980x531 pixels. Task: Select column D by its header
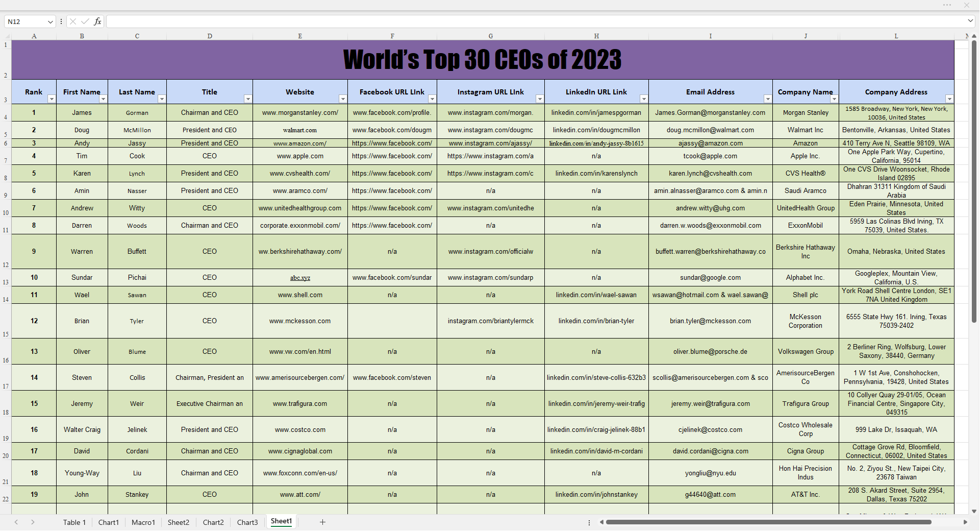click(210, 36)
